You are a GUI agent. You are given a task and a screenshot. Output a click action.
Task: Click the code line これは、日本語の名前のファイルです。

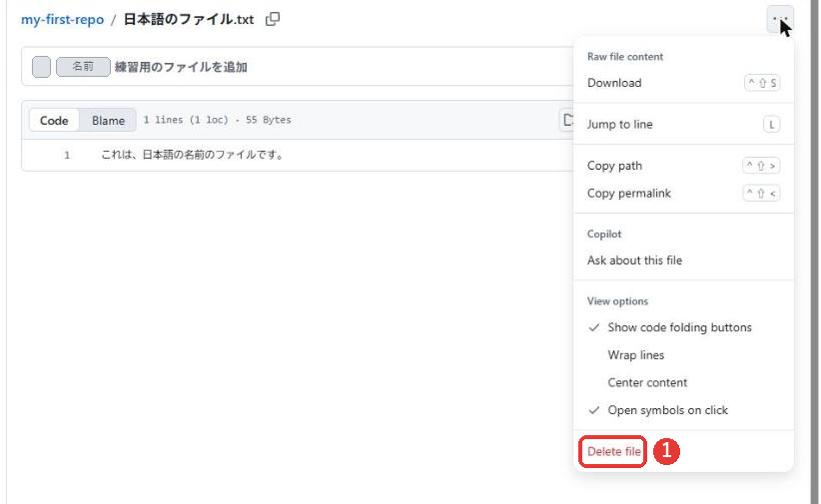coord(193,155)
